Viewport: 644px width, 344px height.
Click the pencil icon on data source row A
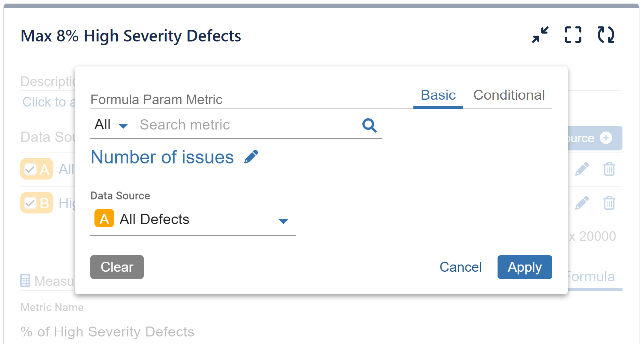(x=582, y=169)
